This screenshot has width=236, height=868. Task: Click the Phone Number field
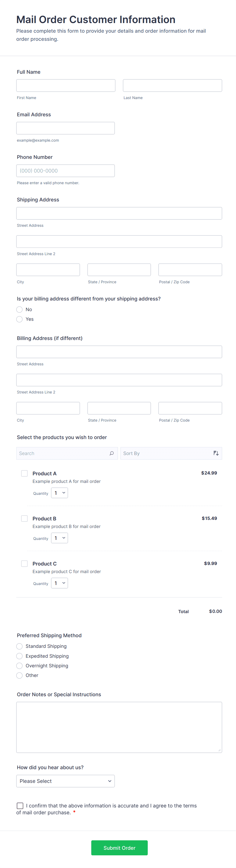tap(65, 171)
